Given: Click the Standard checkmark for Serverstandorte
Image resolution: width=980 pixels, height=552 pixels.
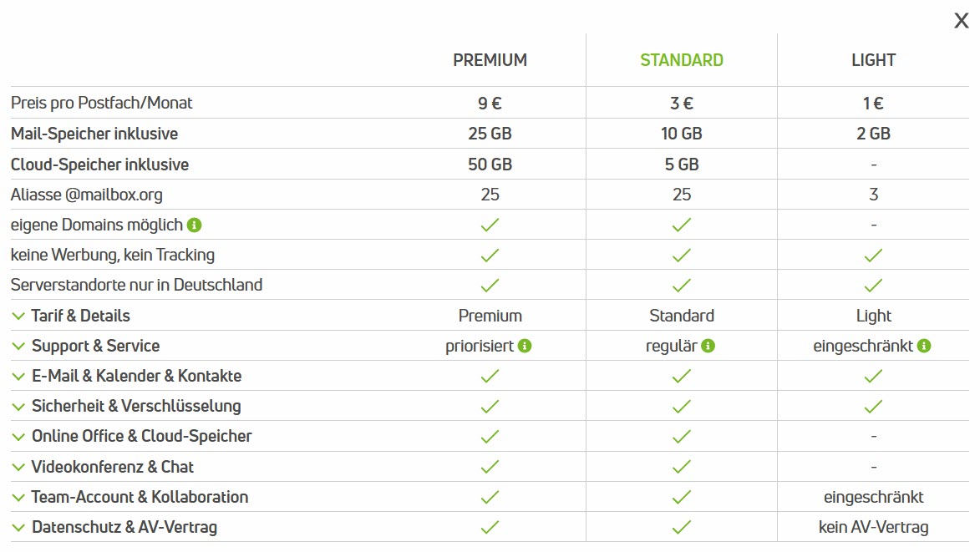Looking at the screenshot, I should point(682,285).
